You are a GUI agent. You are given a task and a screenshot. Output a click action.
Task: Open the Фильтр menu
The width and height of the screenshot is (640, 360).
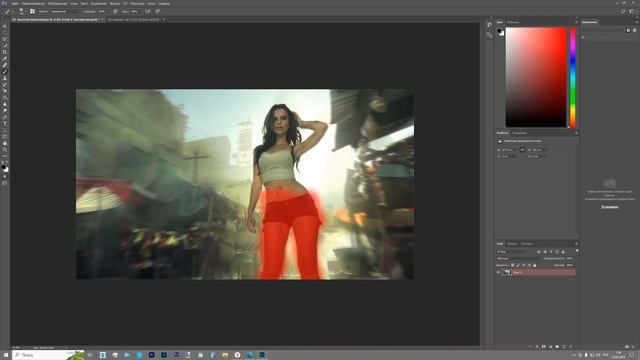click(115, 3)
